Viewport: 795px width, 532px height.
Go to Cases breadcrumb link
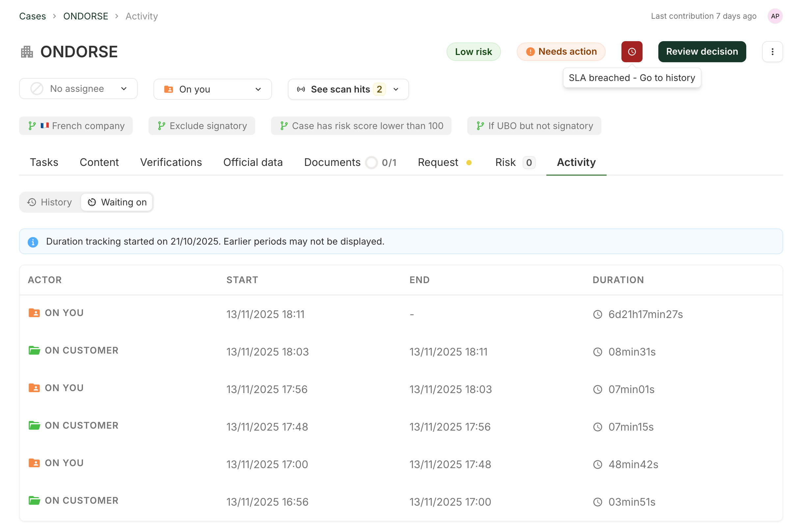(x=33, y=16)
